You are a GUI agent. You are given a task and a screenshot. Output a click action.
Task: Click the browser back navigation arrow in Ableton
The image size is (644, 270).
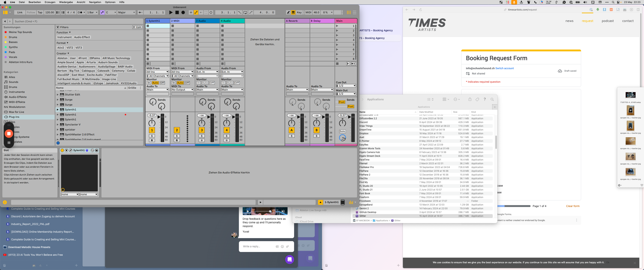pyautogui.click(x=5, y=21)
